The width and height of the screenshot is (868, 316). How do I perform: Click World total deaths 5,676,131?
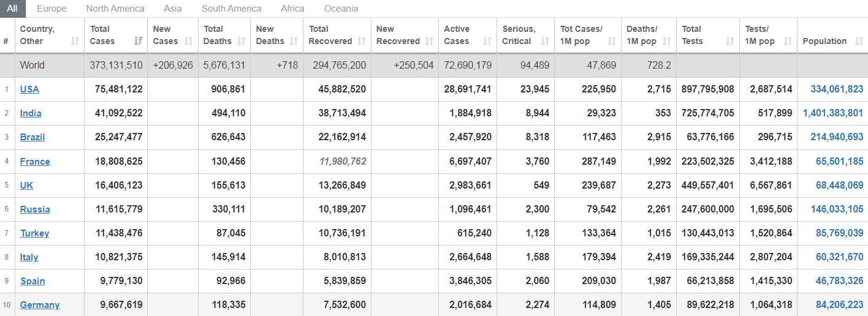[224, 66]
